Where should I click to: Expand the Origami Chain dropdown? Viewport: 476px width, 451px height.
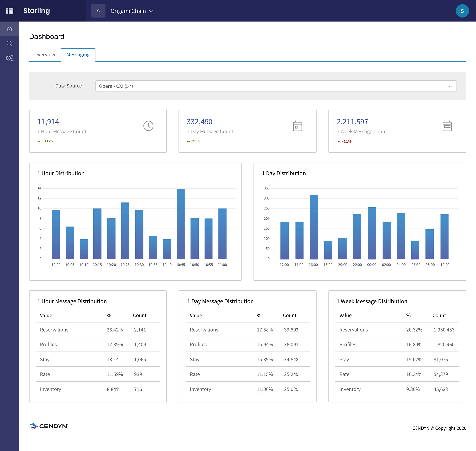point(132,11)
